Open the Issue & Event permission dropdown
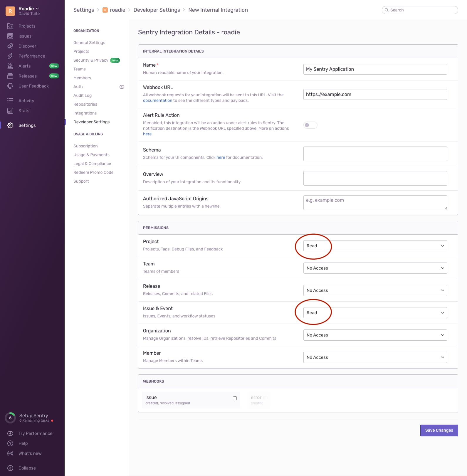This screenshot has width=467, height=476. tap(375, 313)
